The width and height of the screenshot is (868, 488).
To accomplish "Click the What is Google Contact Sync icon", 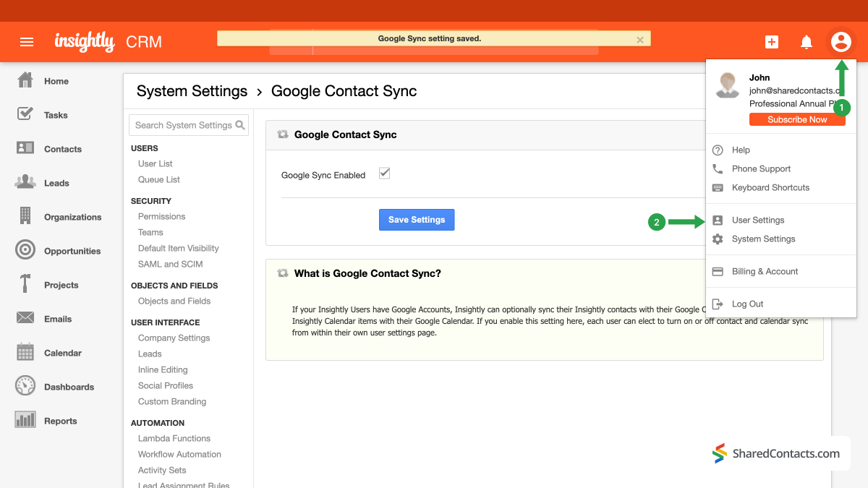I will point(283,273).
